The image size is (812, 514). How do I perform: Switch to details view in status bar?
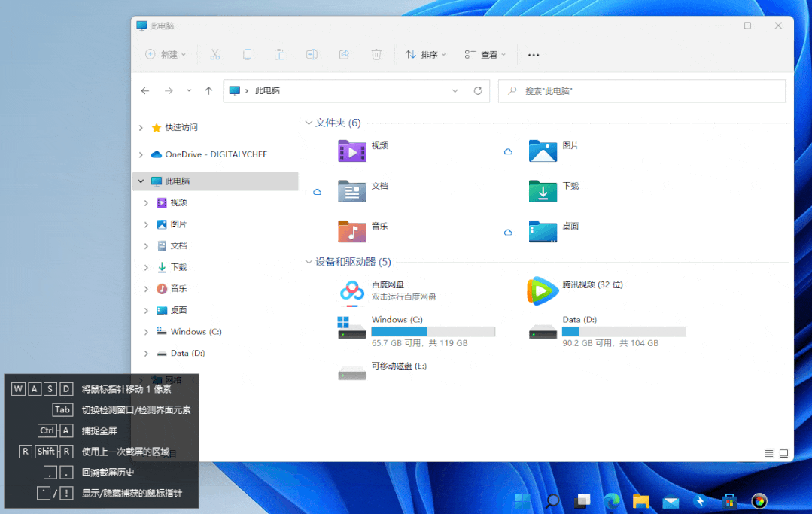tap(768, 453)
